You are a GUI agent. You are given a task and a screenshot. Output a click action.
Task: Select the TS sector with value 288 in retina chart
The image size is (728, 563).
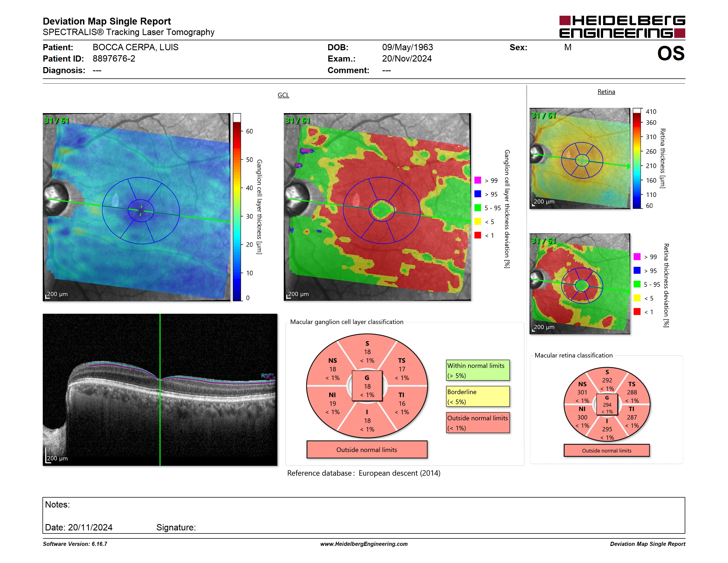pyautogui.click(x=632, y=392)
